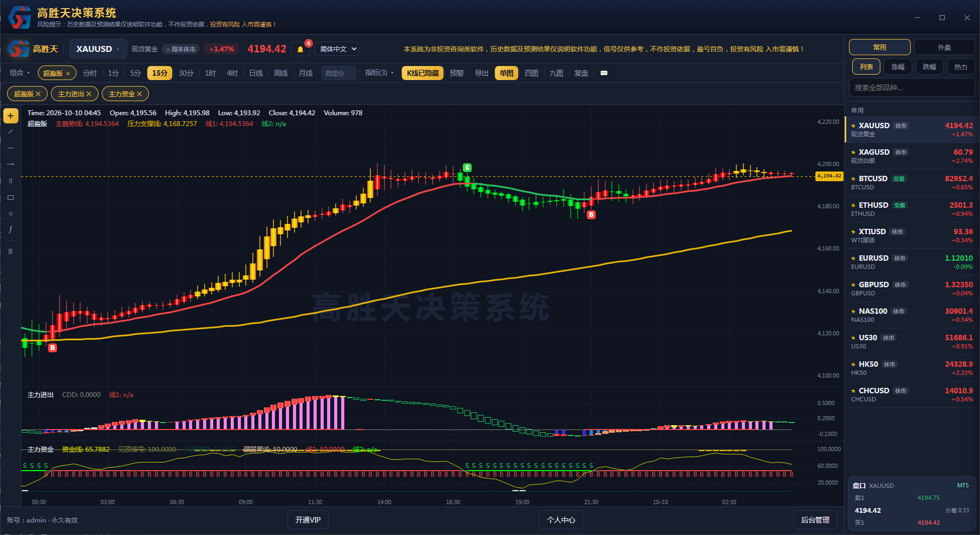Select the GBPUSD watchlist row

coord(912,288)
